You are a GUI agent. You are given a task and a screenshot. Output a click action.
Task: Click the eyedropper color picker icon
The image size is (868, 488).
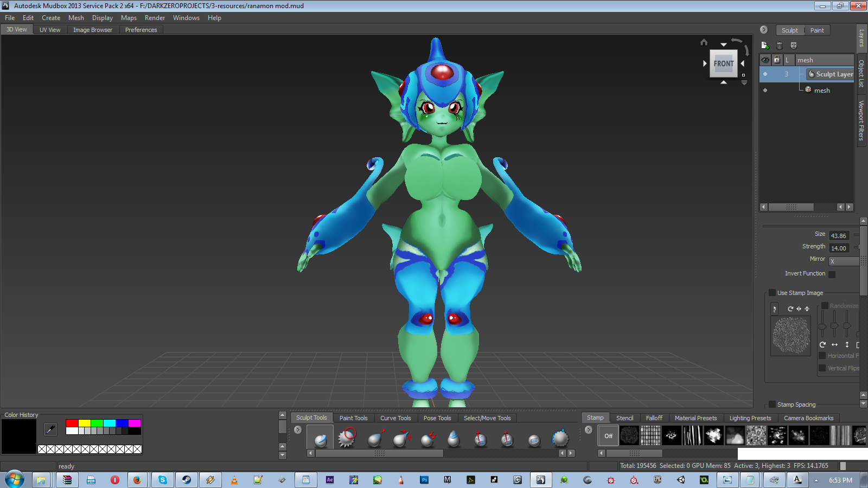pyautogui.click(x=50, y=429)
